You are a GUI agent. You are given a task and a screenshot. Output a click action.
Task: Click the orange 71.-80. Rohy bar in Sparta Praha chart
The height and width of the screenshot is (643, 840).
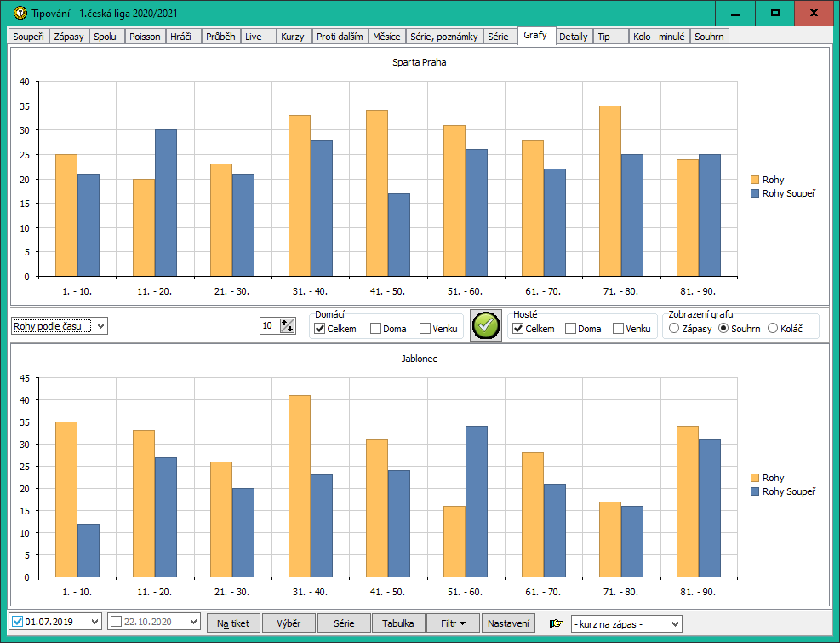(x=610, y=192)
